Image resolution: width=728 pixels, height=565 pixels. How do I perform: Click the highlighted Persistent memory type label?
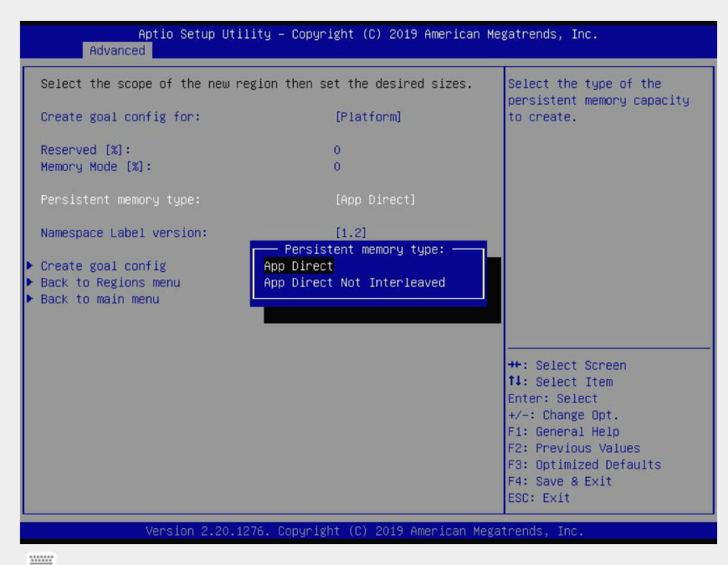pyautogui.click(x=120, y=199)
